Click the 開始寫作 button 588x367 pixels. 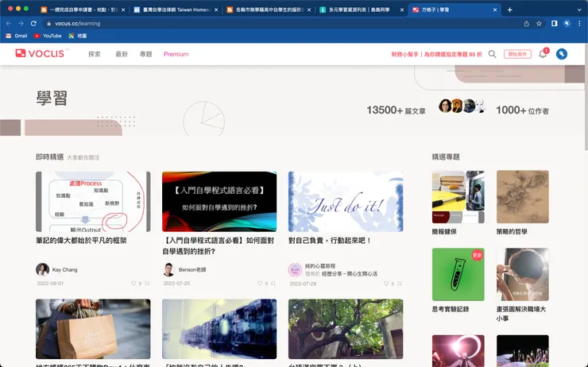[517, 54]
